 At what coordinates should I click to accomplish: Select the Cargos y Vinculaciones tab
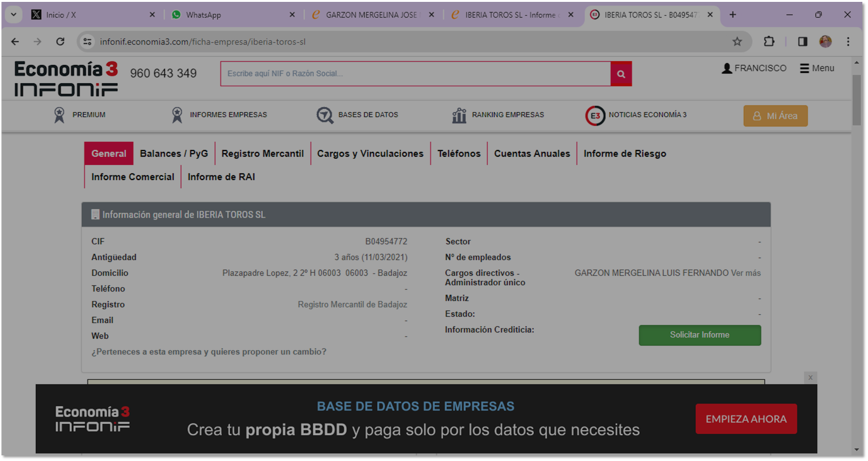[370, 154]
